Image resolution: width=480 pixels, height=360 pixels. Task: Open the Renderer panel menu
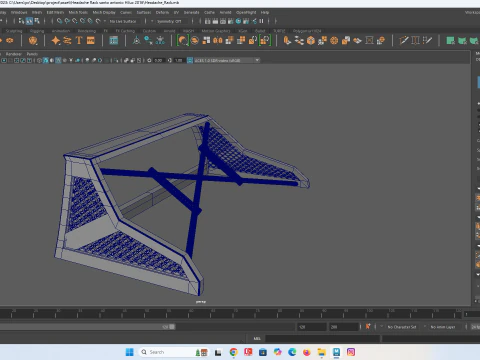pyautogui.click(x=14, y=54)
